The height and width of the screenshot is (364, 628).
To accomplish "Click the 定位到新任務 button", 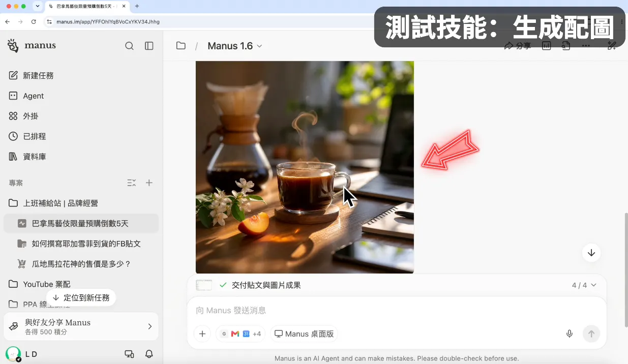I will click(81, 297).
